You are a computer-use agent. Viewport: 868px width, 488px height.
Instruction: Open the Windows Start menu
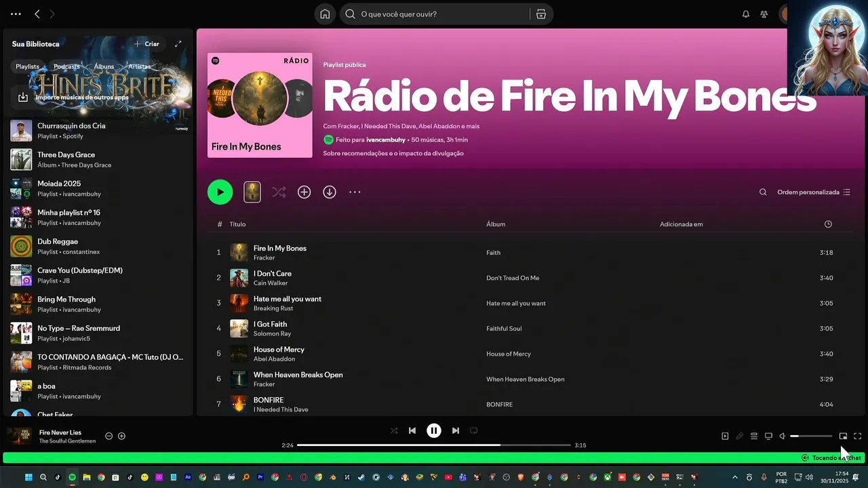[x=29, y=477]
